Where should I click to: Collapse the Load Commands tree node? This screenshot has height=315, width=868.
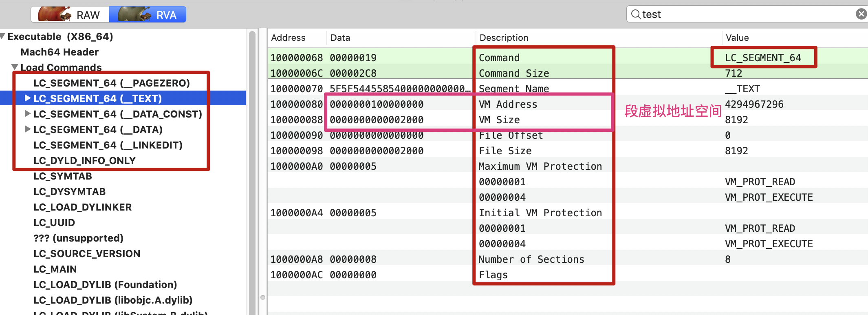[15, 67]
